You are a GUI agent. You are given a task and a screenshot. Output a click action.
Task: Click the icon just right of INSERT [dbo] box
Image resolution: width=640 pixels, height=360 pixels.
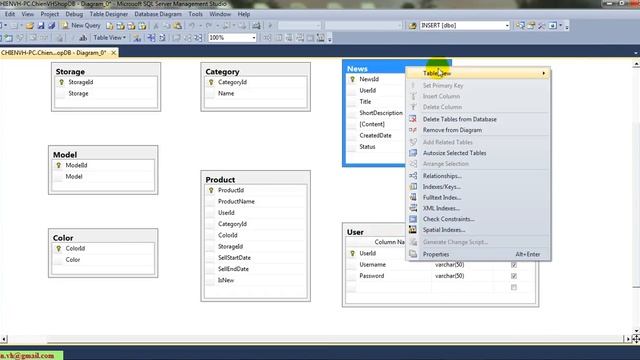click(520, 26)
